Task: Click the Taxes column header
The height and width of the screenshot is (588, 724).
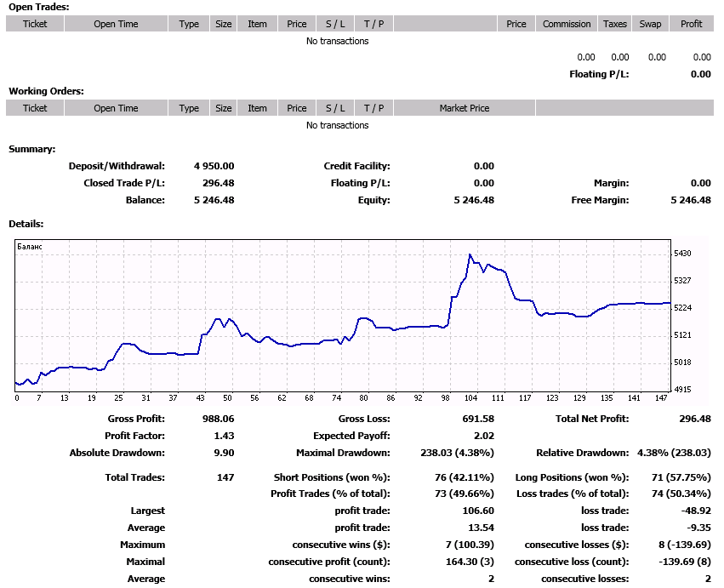Action: click(x=614, y=24)
